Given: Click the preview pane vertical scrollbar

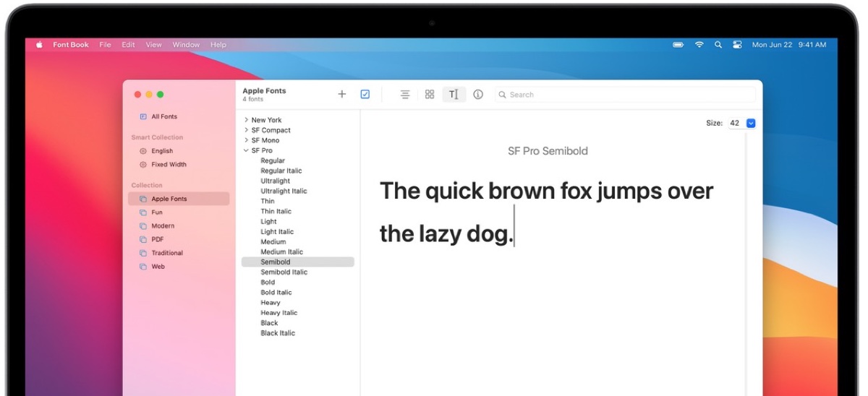Looking at the screenshot, I should tap(746, 264).
